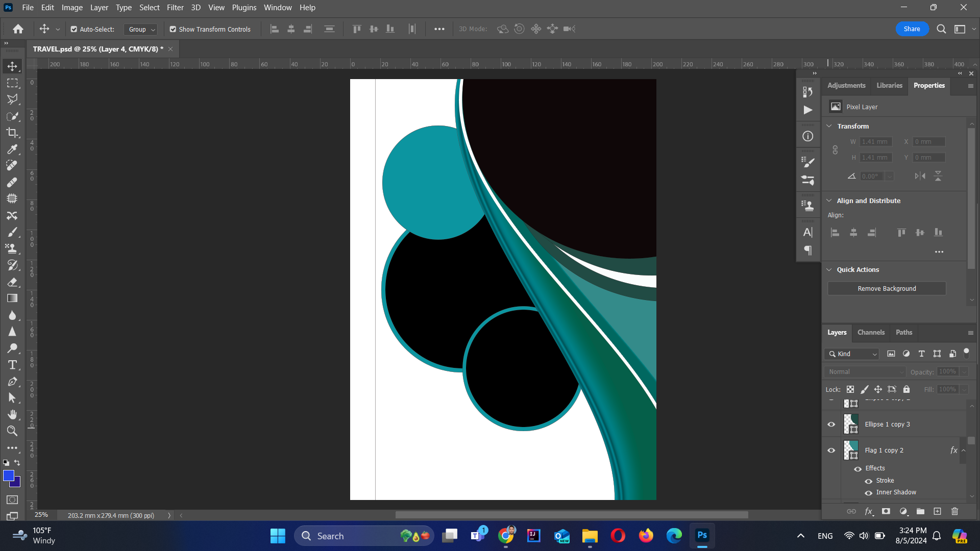Toggle the Auto-Select checkbox

(74, 30)
